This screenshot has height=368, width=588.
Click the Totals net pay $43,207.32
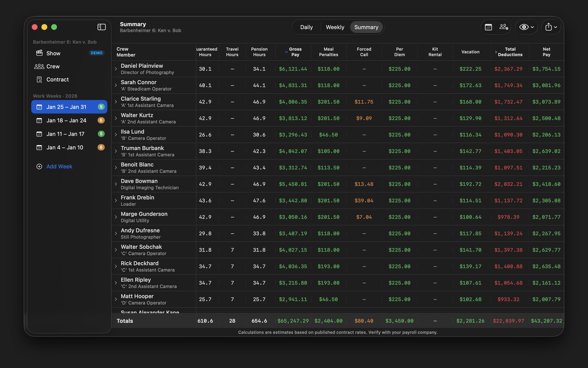(x=546, y=321)
